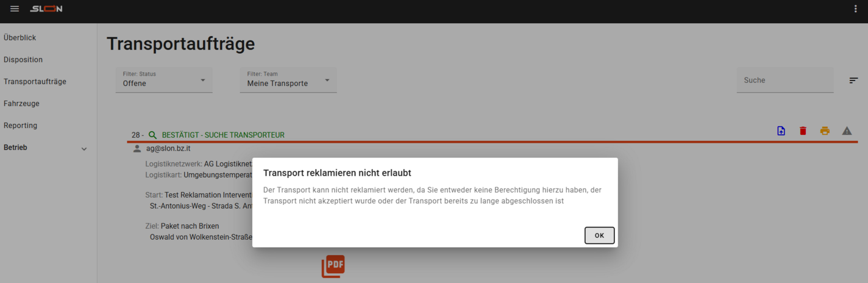
Task: Click into the Suche search field
Action: (x=784, y=81)
